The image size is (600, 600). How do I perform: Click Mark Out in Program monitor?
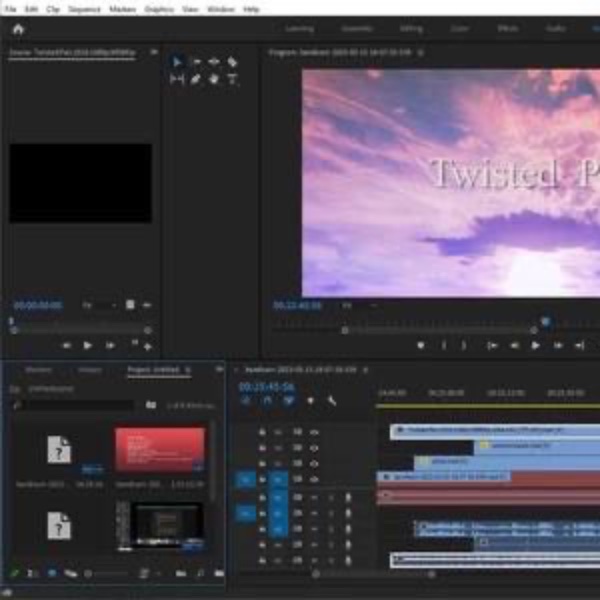tap(463, 346)
